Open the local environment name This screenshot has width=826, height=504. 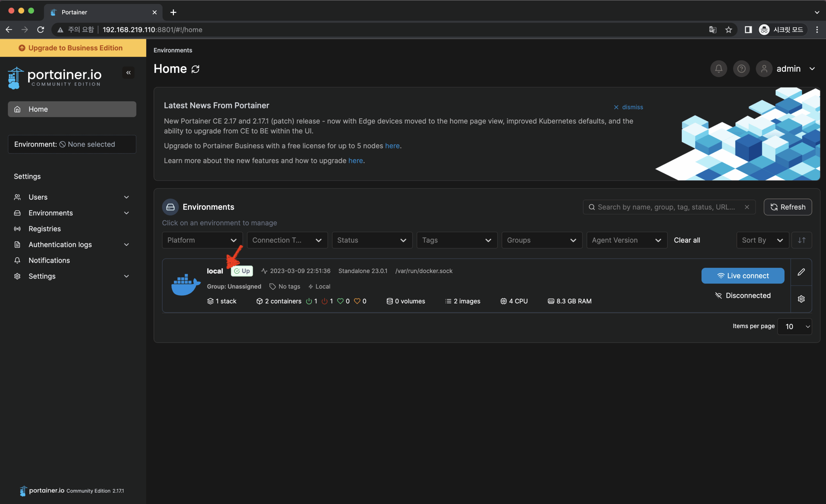pyautogui.click(x=215, y=271)
